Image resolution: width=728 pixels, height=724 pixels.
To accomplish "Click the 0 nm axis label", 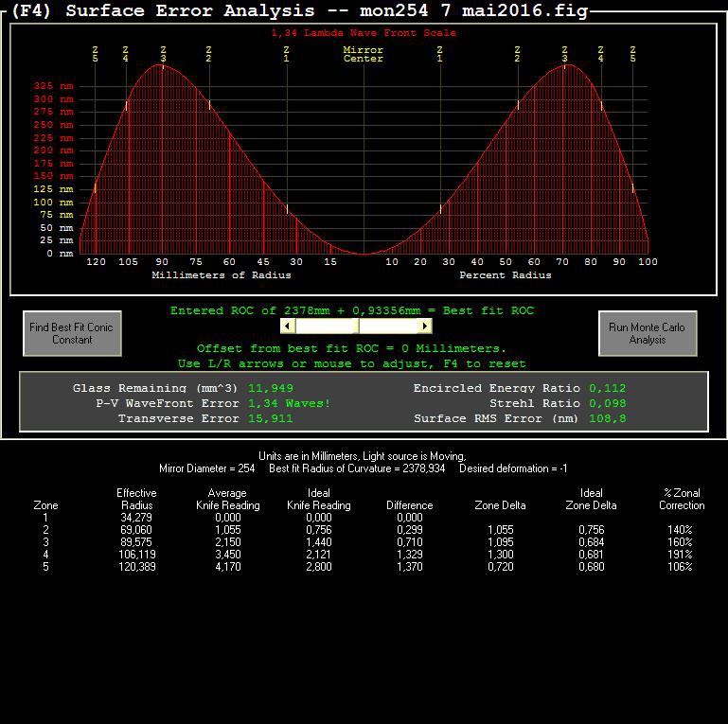I will point(60,254).
